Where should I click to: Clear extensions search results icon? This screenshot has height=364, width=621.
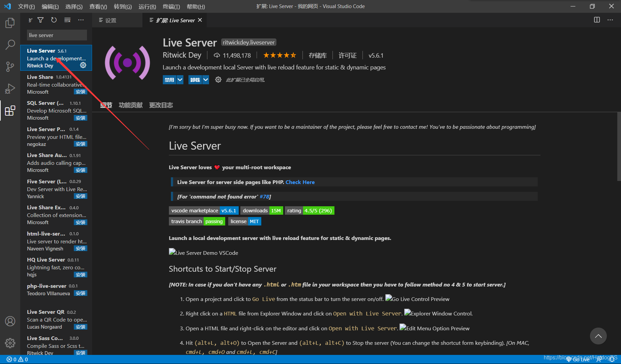coord(67,20)
